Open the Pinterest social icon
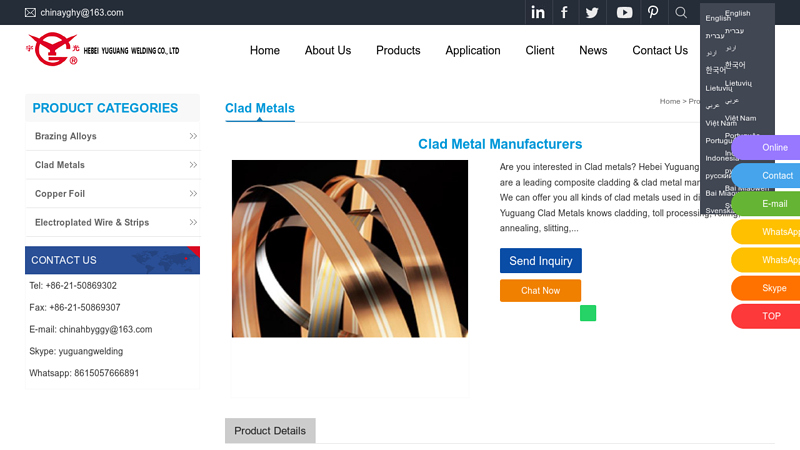 (x=653, y=12)
